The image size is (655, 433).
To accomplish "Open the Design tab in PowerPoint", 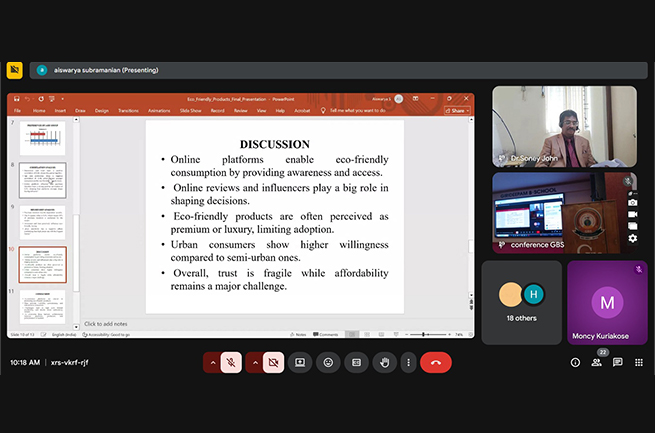I will [x=102, y=110].
